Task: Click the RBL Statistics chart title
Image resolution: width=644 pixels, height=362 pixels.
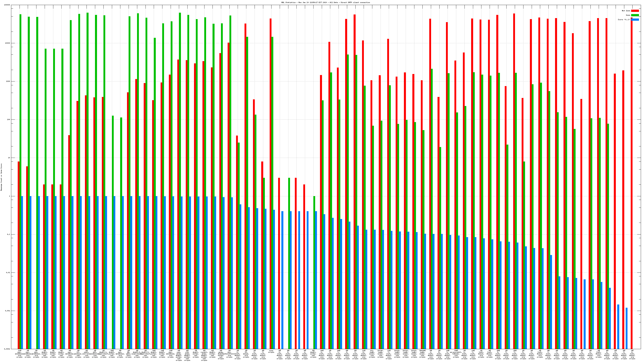Action: coord(325,2)
